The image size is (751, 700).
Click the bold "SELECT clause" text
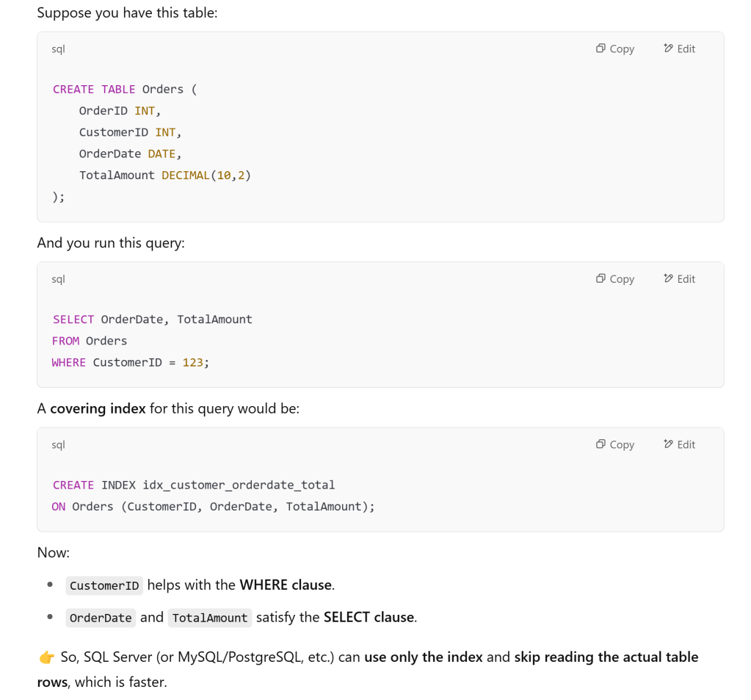[x=369, y=618]
